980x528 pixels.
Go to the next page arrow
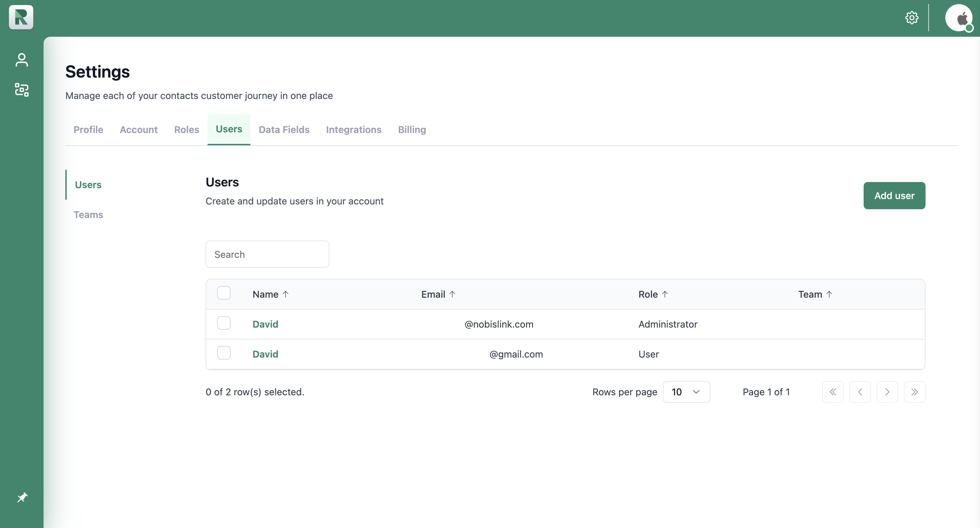click(x=887, y=392)
